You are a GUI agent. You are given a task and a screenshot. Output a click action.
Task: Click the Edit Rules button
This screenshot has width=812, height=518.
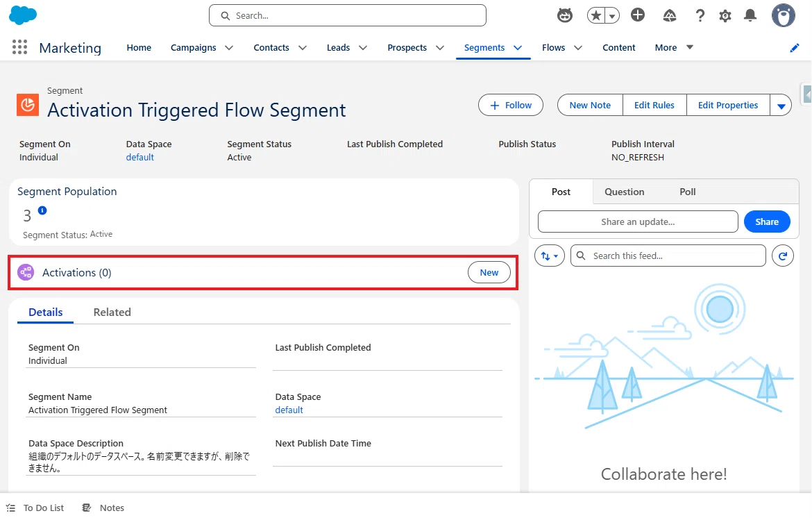(x=654, y=105)
